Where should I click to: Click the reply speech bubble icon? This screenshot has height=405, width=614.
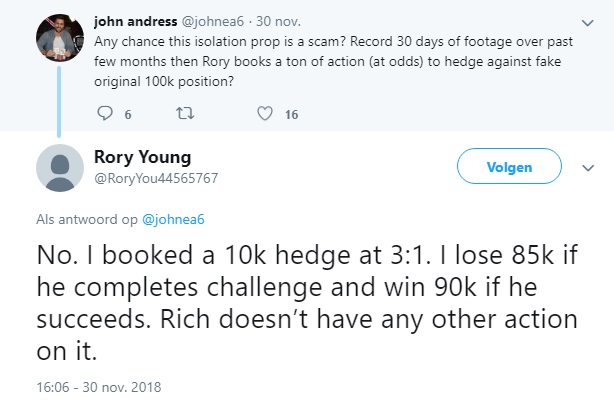point(105,113)
